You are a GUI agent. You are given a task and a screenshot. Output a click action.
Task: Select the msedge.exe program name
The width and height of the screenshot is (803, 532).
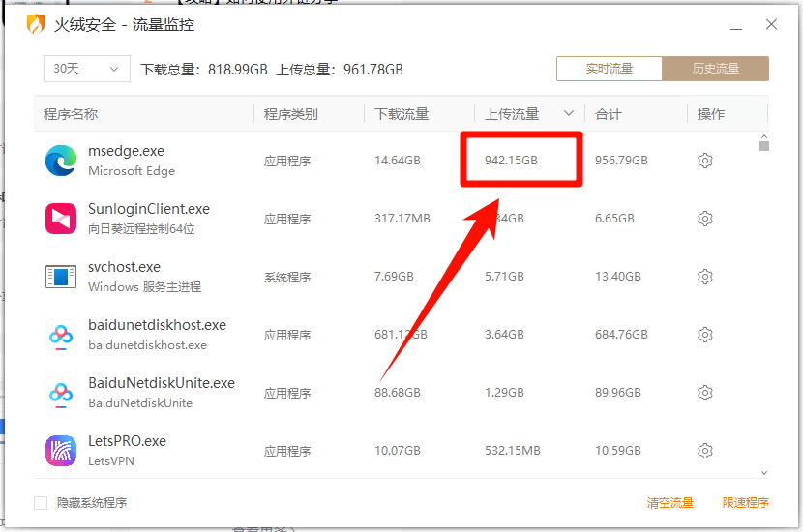[126, 151]
